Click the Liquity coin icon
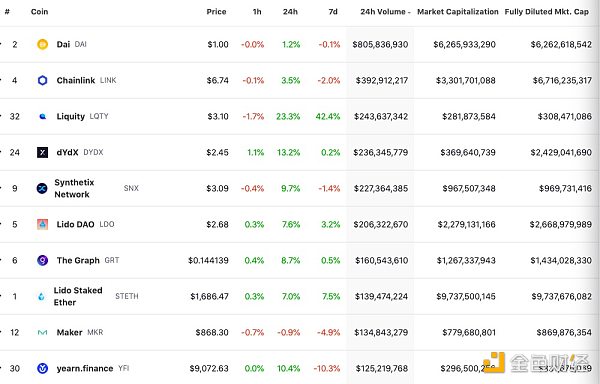Image resolution: width=600 pixels, height=384 pixels. coord(42,116)
